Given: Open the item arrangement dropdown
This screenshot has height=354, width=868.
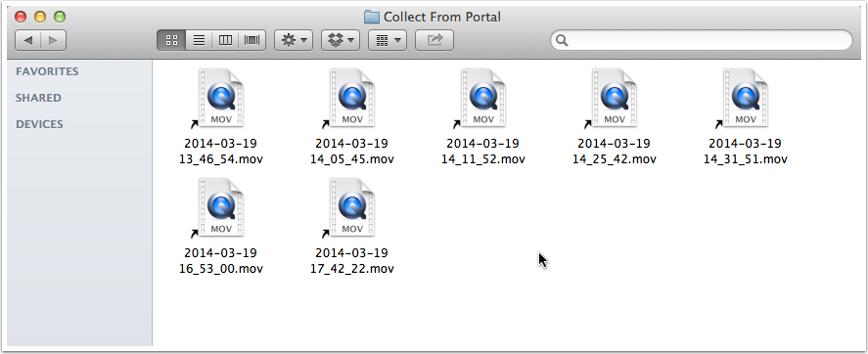Looking at the screenshot, I should tap(388, 40).
